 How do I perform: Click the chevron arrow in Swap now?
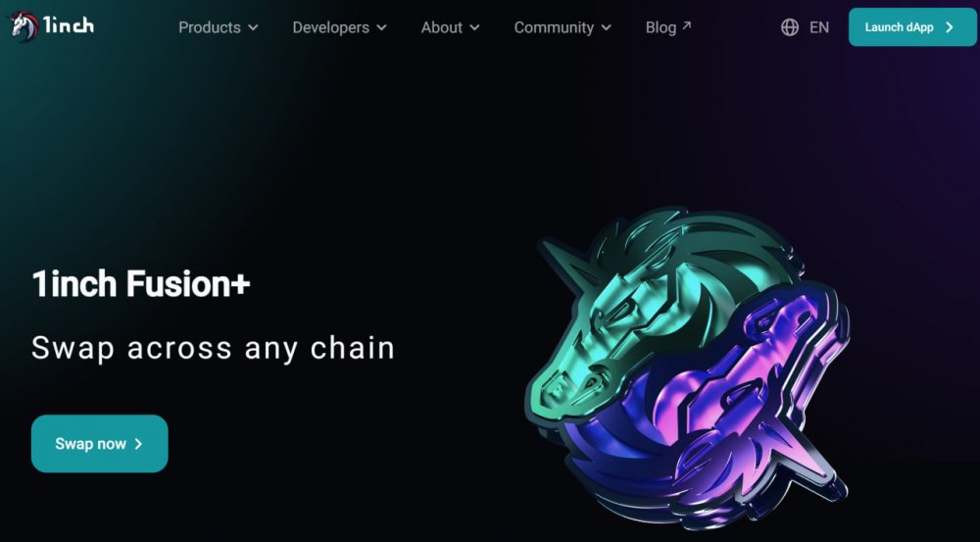(139, 444)
